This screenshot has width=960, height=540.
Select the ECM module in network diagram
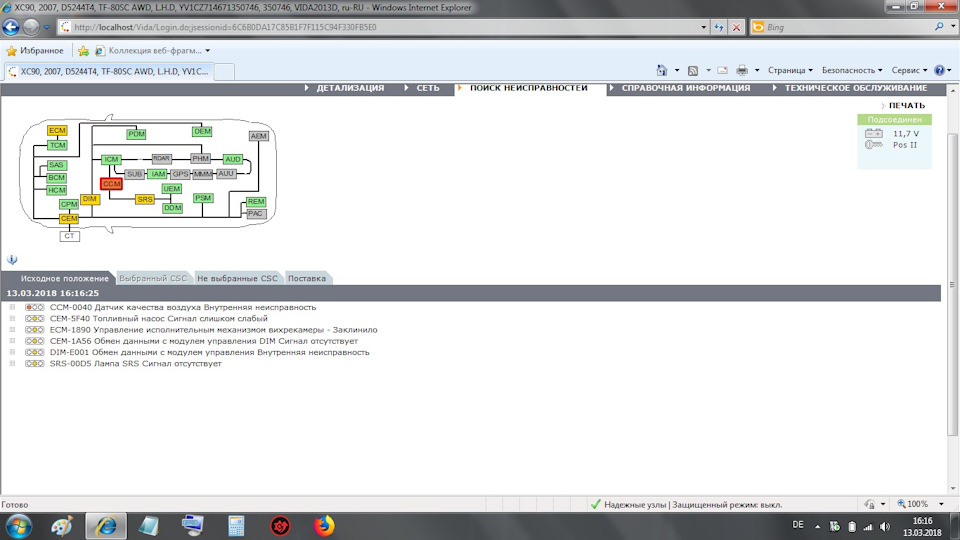pyautogui.click(x=57, y=130)
